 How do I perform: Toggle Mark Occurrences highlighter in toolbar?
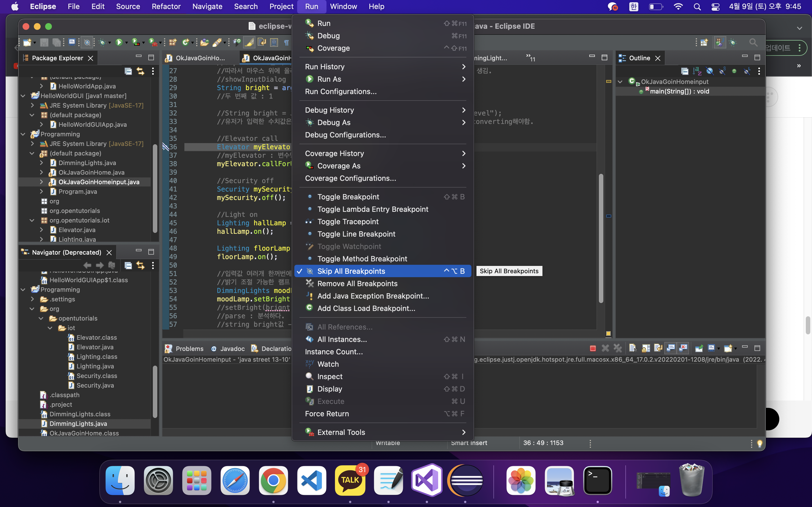pos(249,42)
